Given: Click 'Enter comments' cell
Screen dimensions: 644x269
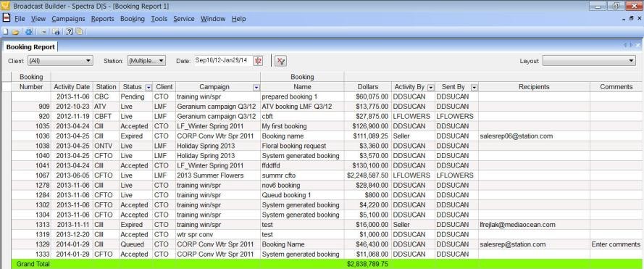Looking at the screenshot, I should point(616,245).
